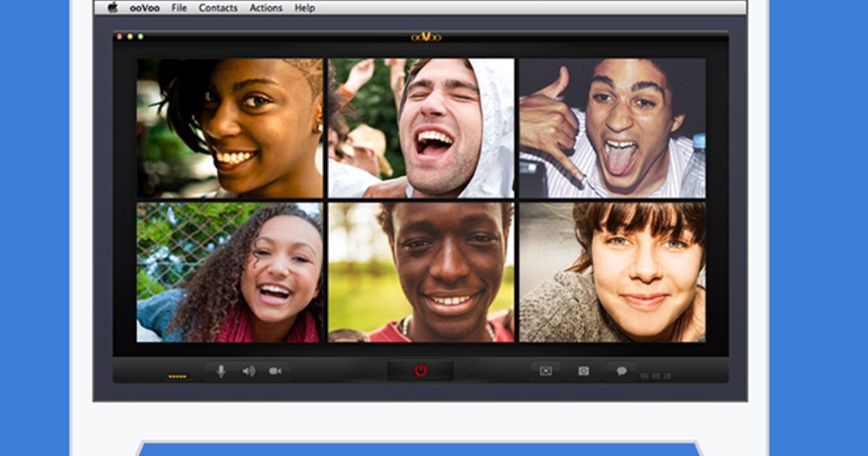
Task: Click the green zoom window button
Action: [140, 36]
